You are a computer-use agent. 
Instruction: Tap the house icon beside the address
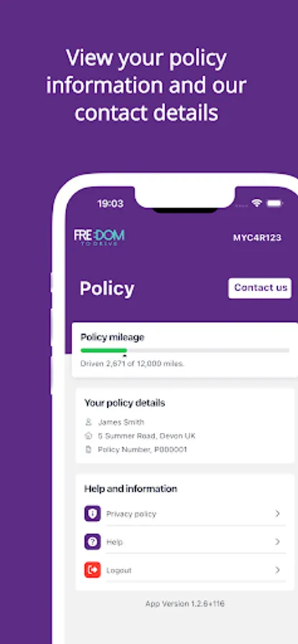pyautogui.click(x=89, y=436)
